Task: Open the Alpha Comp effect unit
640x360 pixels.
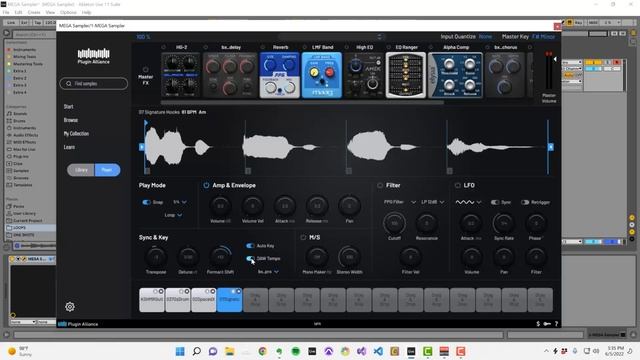Action: [x=456, y=75]
